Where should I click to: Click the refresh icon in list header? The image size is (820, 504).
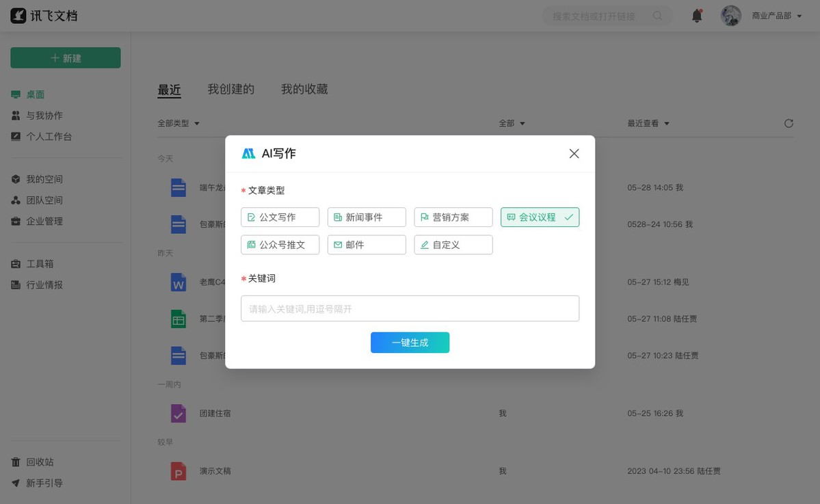pos(789,124)
